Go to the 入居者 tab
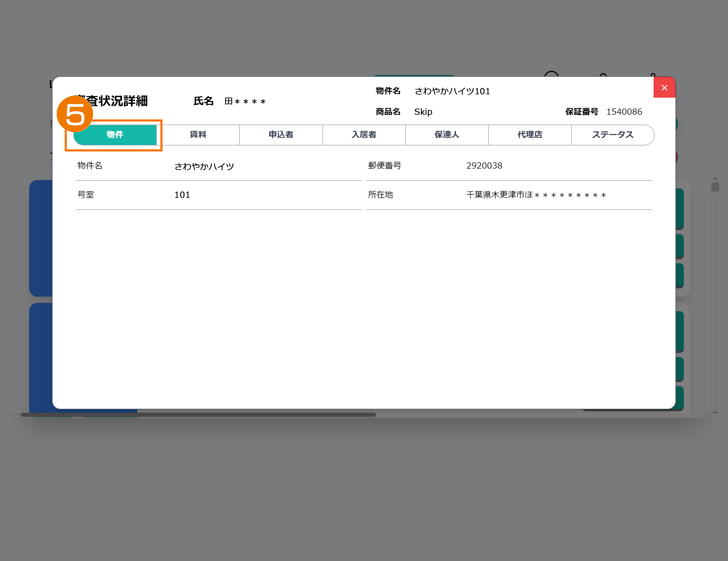728x561 pixels. (364, 135)
